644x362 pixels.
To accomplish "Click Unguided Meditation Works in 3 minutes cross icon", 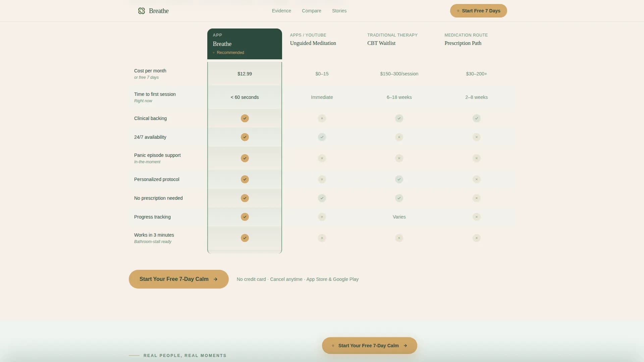I will [322, 238].
